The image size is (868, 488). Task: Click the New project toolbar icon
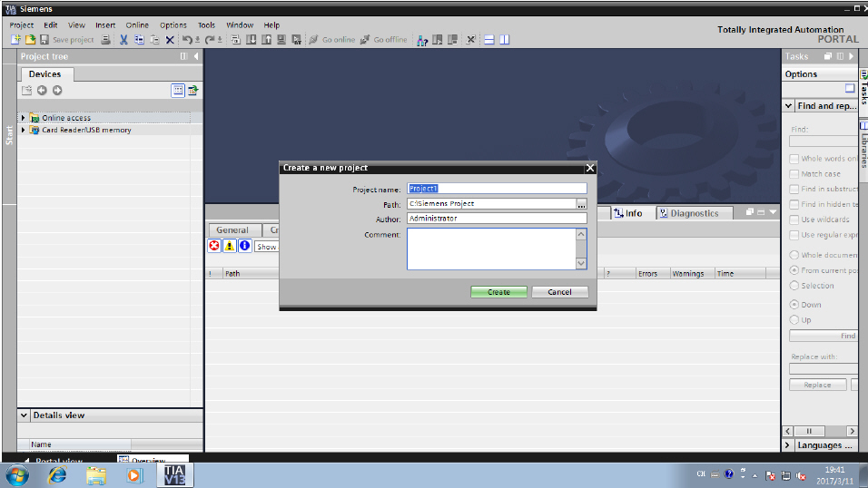(x=15, y=40)
